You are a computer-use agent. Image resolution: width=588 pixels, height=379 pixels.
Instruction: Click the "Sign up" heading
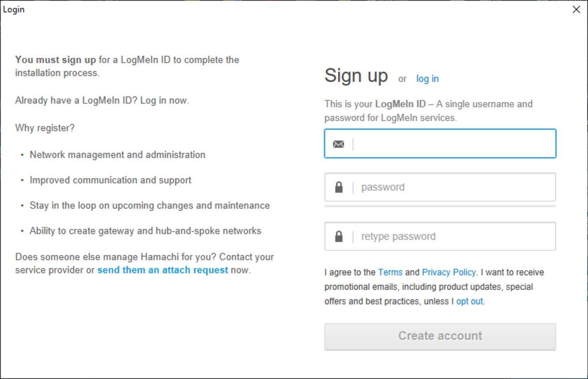coord(356,76)
